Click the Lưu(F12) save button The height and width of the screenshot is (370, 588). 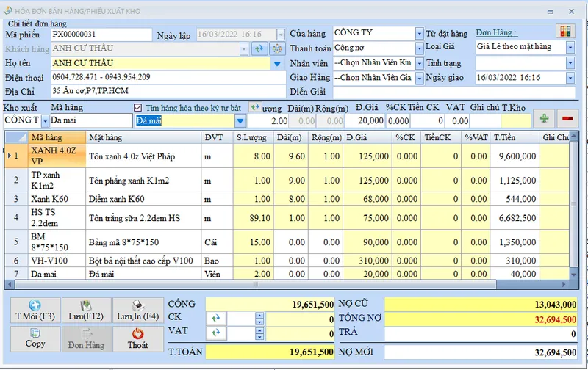86,311
